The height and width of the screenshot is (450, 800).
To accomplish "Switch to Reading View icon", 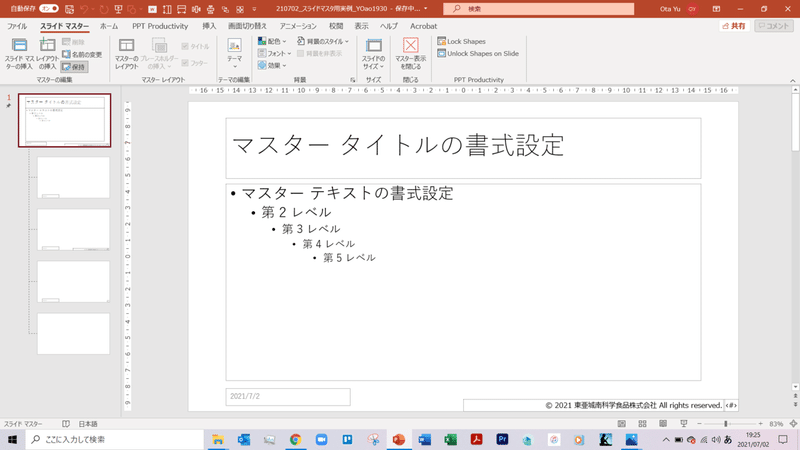I will (663, 424).
